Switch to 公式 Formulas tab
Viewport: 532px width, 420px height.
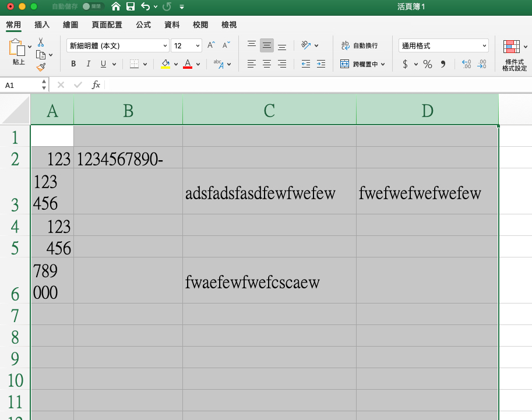tap(143, 25)
